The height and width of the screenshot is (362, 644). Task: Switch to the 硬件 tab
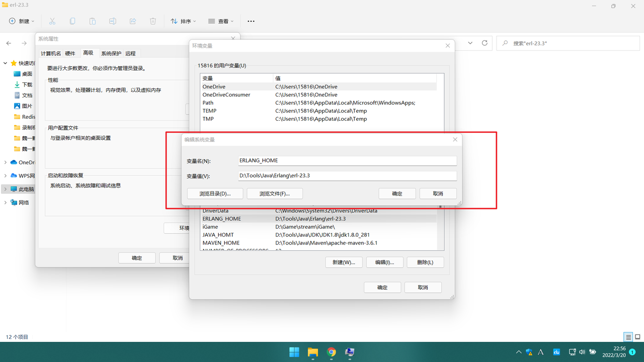(x=70, y=53)
